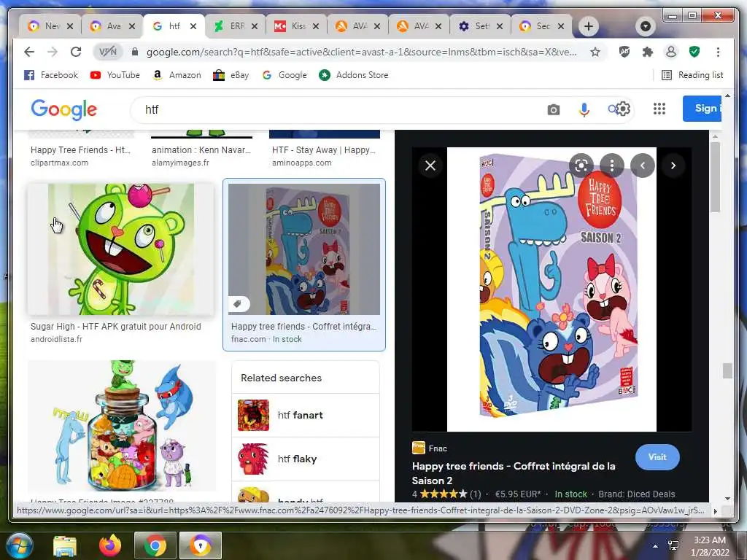The width and height of the screenshot is (747, 560).
Task: Launch Firefox from taskbar
Action: [110, 545]
